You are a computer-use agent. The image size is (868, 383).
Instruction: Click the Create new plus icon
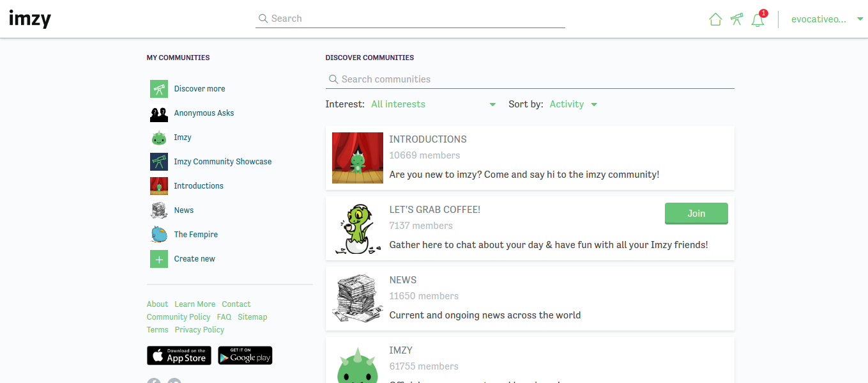(x=159, y=259)
